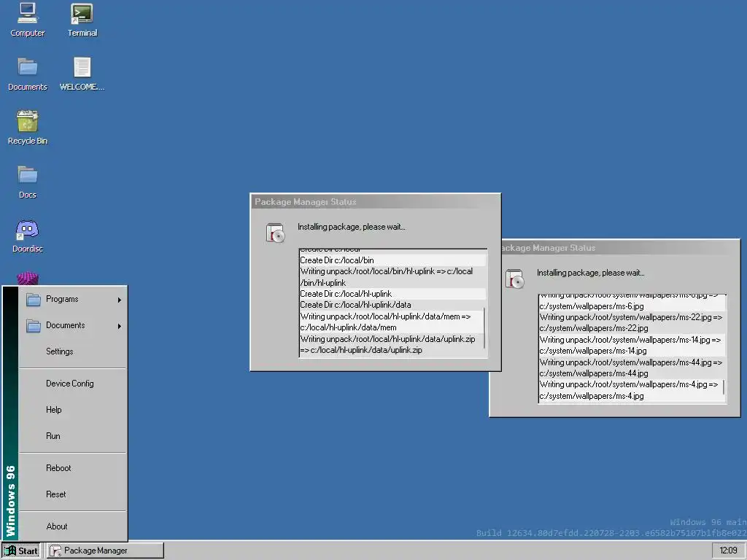
Task: Open Documents in the Start menu
Action: click(x=73, y=325)
